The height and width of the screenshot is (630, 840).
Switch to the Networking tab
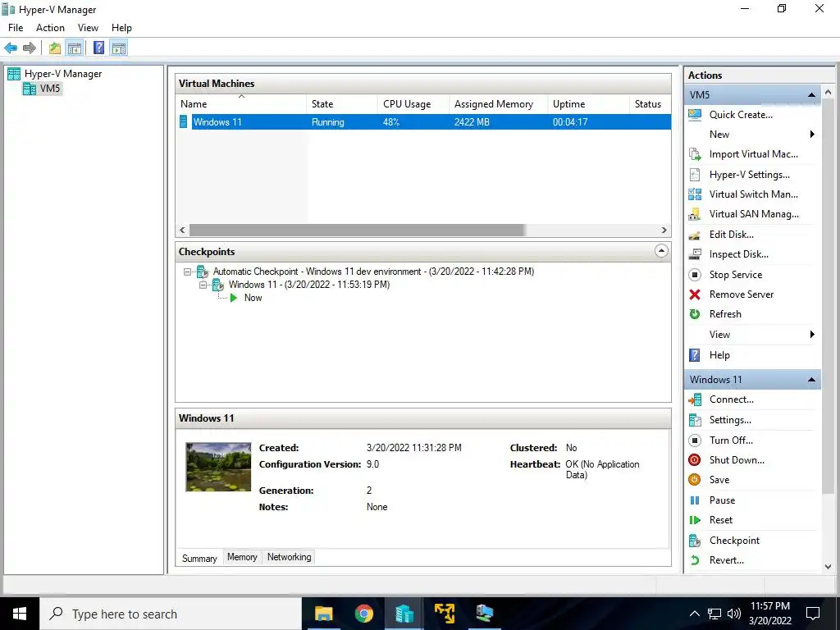[x=290, y=557]
